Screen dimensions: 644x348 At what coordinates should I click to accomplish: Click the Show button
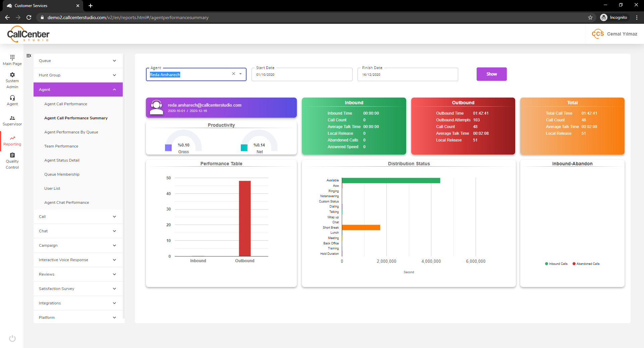click(x=492, y=74)
